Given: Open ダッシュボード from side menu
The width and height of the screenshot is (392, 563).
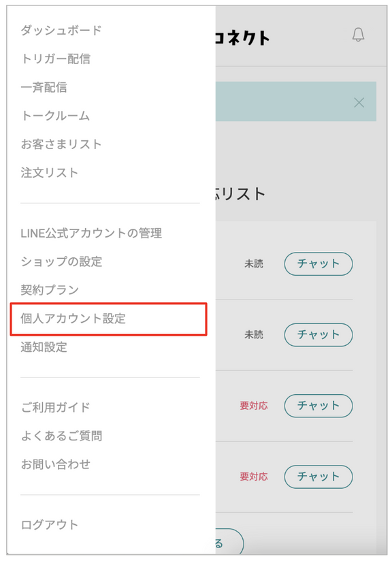Looking at the screenshot, I should 61,30.
